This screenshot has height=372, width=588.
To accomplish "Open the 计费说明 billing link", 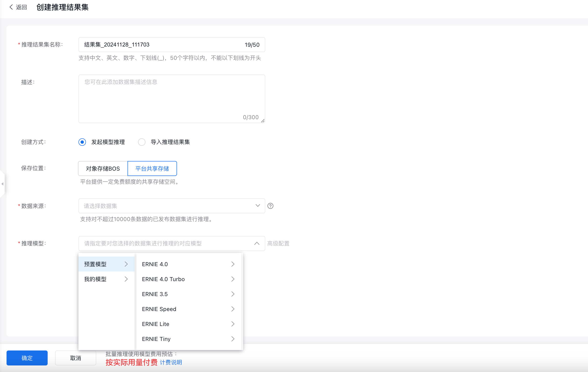I will 171,362.
